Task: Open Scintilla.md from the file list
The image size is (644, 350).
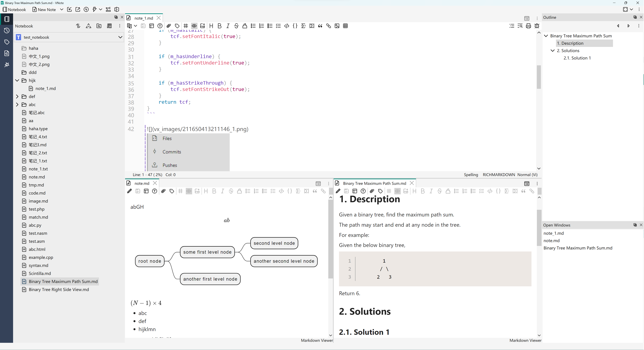Action: tap(40, 273)
